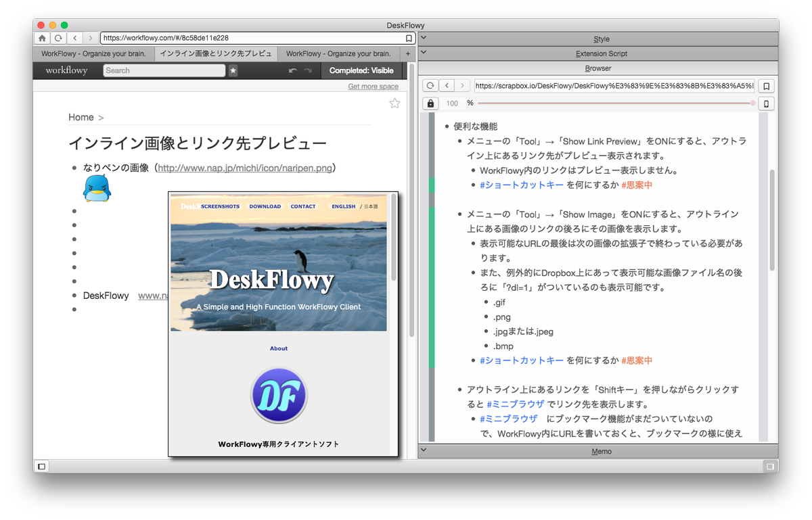The height and width of the screenshot is (520, 812).
Task: Toggle left sidebar icon in bottom status bar
Action: (x=41, y=466)
